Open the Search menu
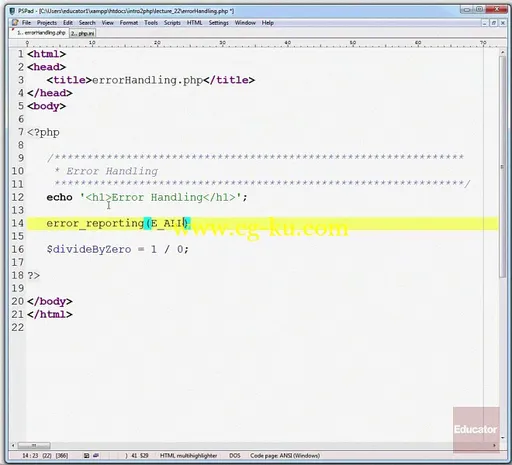512x465 pixels. pos(87,23)
